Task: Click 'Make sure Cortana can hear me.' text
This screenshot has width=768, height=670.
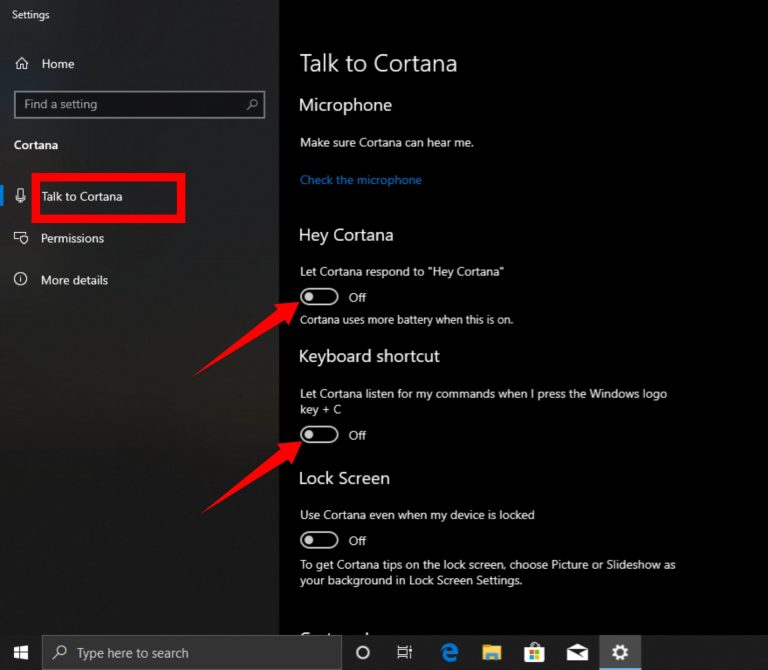Action: coord(387,143)
